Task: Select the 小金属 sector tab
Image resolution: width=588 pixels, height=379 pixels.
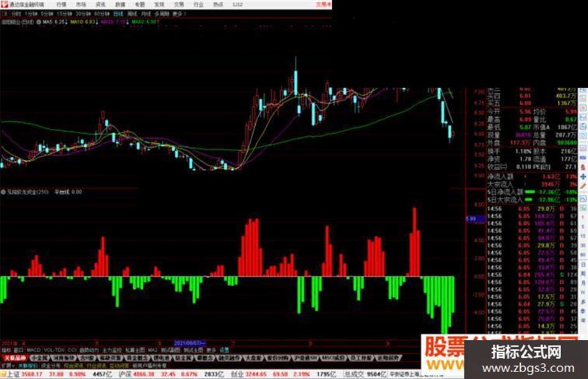Action: (x=39, y=358)
